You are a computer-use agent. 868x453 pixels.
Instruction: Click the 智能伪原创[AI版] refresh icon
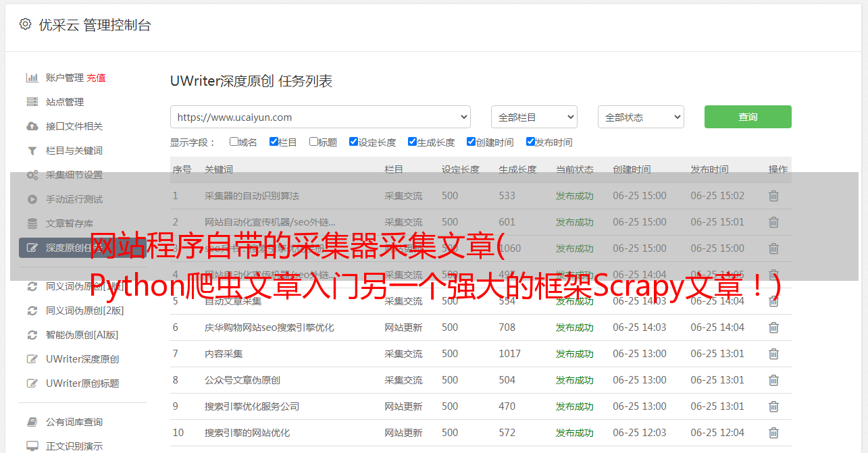[32, 335]
